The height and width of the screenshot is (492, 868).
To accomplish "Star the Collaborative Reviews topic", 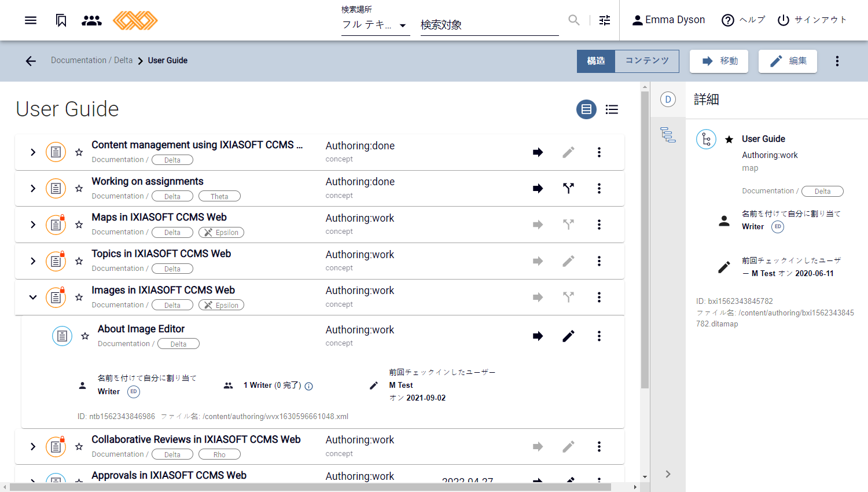I will [x=79, y=446].
